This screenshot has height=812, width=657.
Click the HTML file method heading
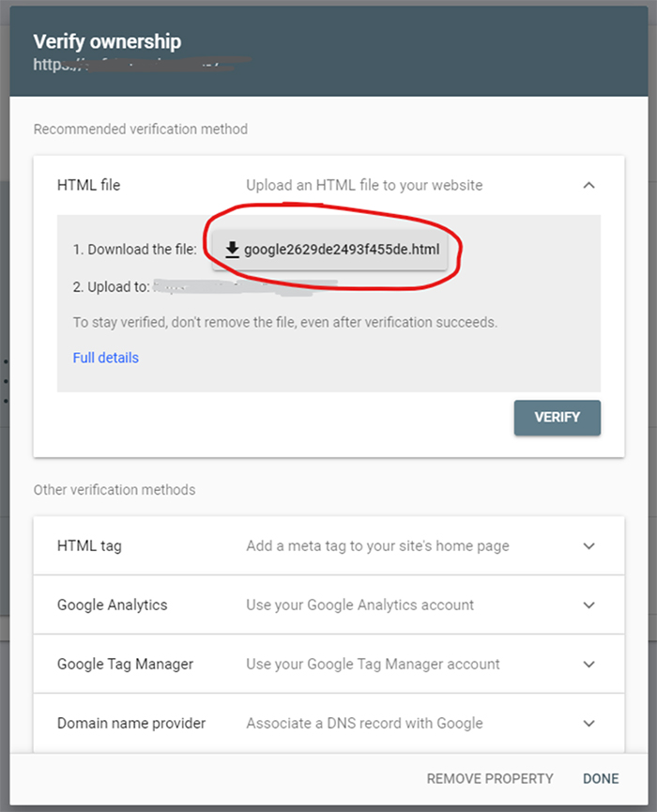(88, 185)
